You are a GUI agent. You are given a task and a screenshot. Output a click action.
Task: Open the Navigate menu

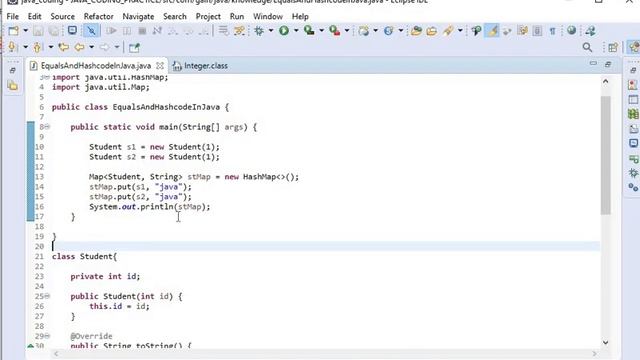point(138,16)
